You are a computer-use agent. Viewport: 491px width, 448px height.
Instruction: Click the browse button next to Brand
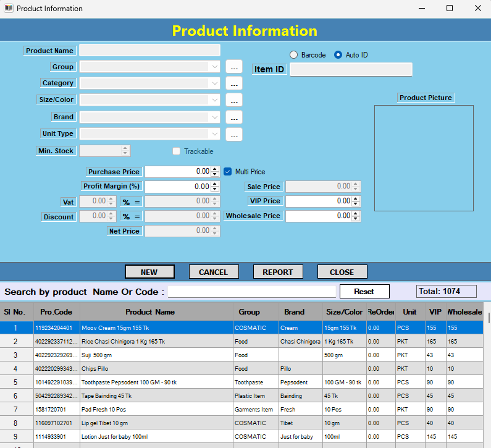(234, 117)
